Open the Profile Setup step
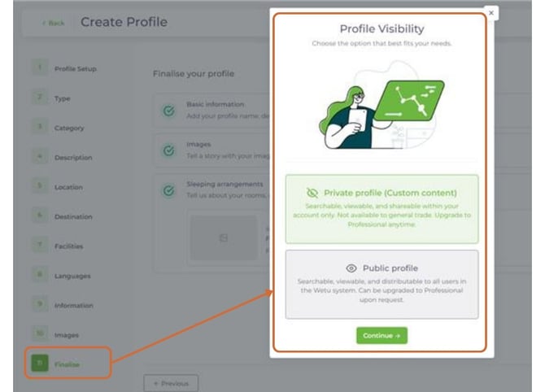 (x=74, y=69)
